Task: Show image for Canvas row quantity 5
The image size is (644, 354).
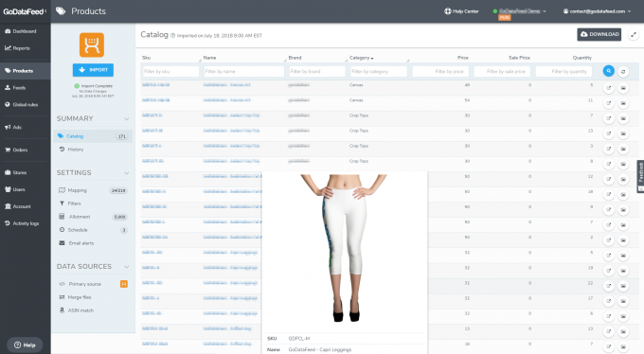Action: coord(623,88)
